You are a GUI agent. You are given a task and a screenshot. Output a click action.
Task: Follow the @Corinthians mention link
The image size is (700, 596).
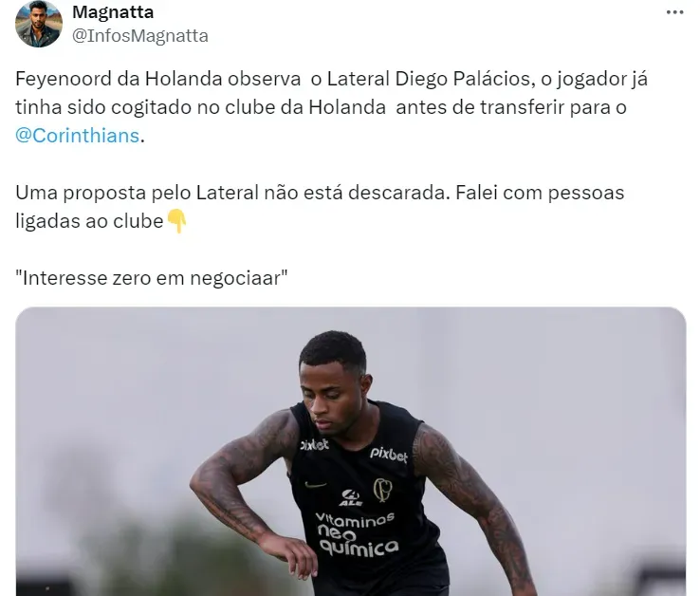click(77, 136)
